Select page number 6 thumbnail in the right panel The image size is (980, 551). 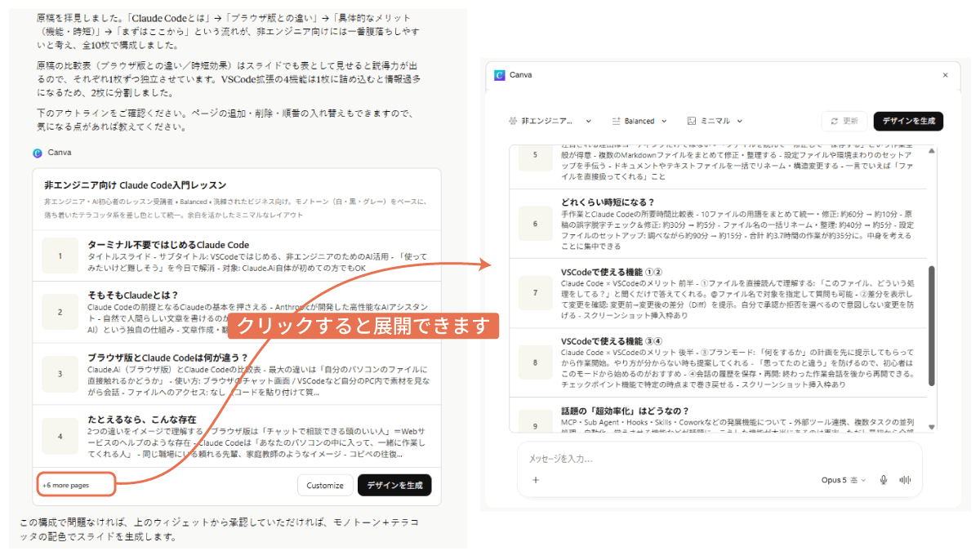point(536,223)
